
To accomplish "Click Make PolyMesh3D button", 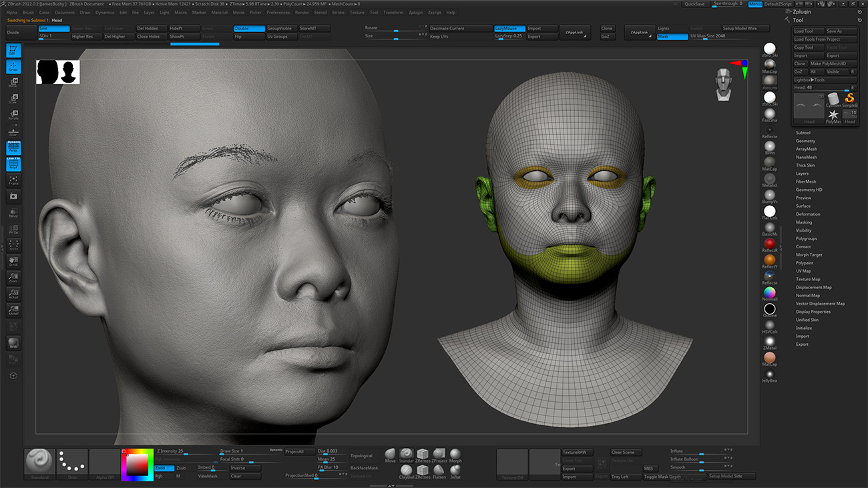I will [x=831, y=63].
